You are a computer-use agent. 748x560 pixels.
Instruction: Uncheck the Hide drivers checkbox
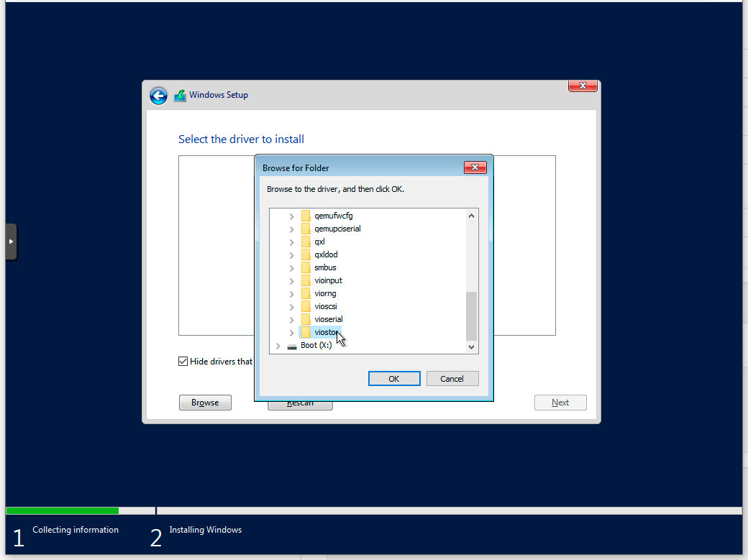(x=183, y=361)
